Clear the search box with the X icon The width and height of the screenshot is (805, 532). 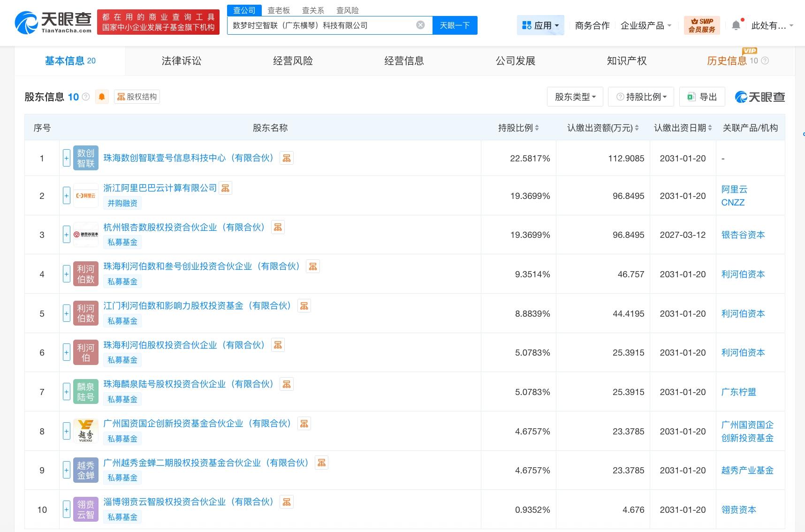420,25
